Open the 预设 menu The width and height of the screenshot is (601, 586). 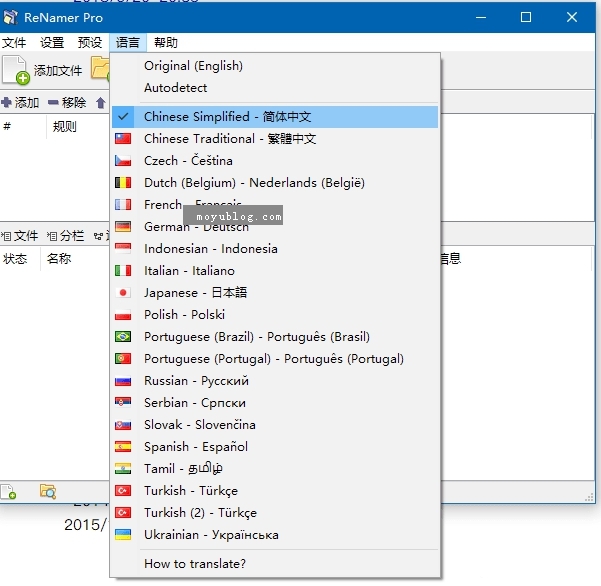coord(90,43)
